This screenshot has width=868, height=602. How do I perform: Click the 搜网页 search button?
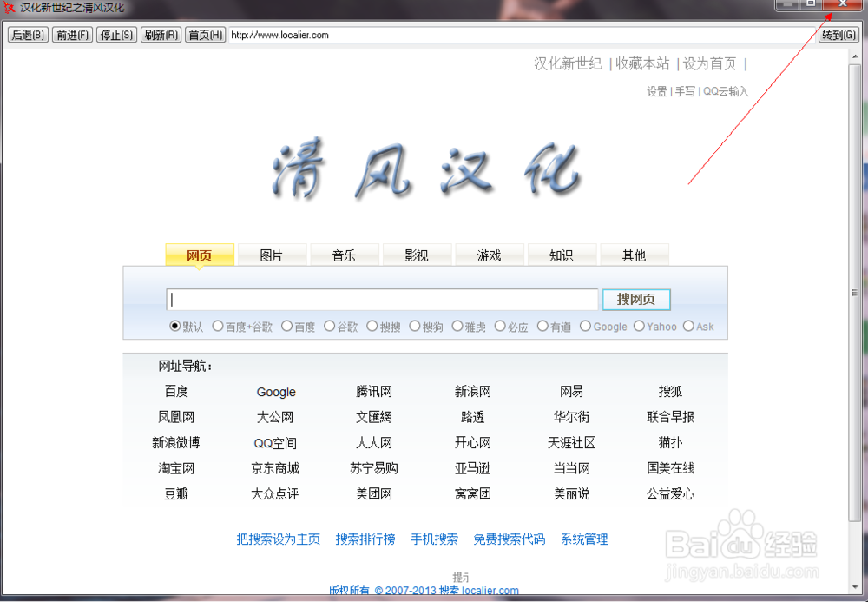636,299
